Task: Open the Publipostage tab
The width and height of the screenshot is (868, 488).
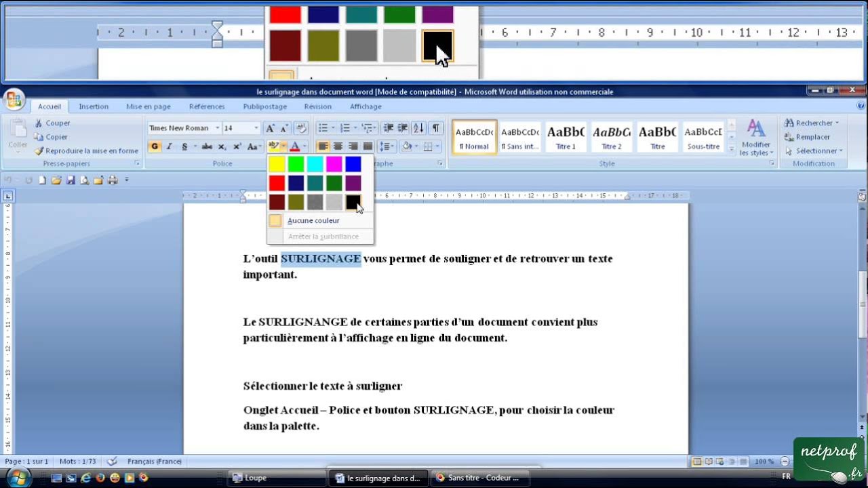Action: pos(265,106)
